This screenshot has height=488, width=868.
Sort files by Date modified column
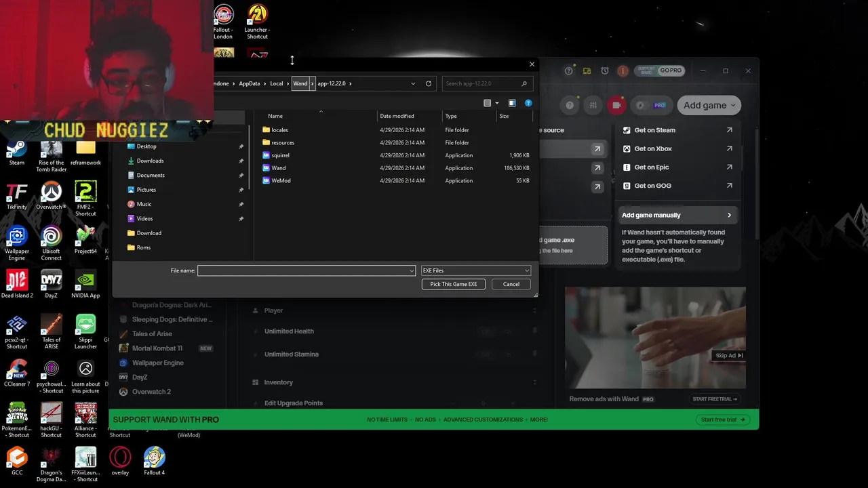coord(410,116)
